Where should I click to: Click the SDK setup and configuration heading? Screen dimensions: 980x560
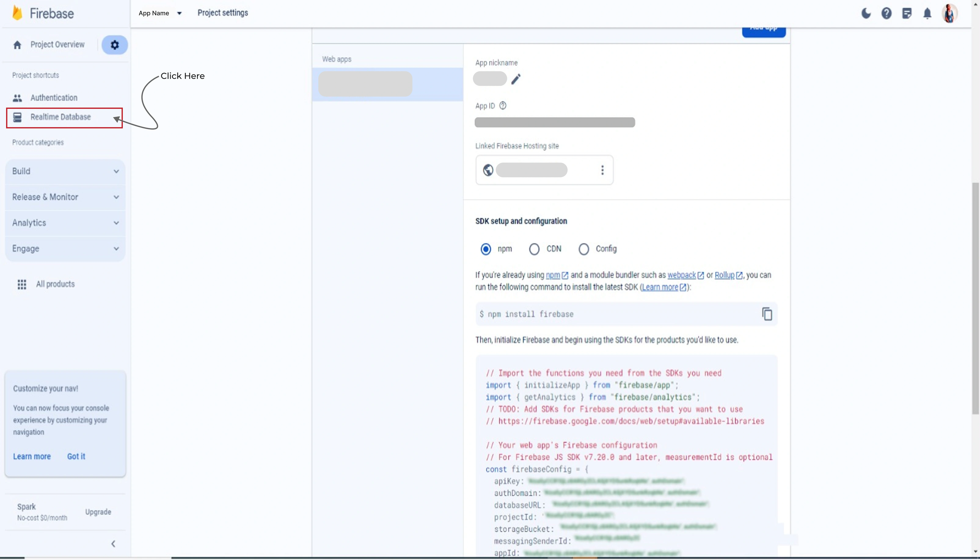click(x=521, y=221)
